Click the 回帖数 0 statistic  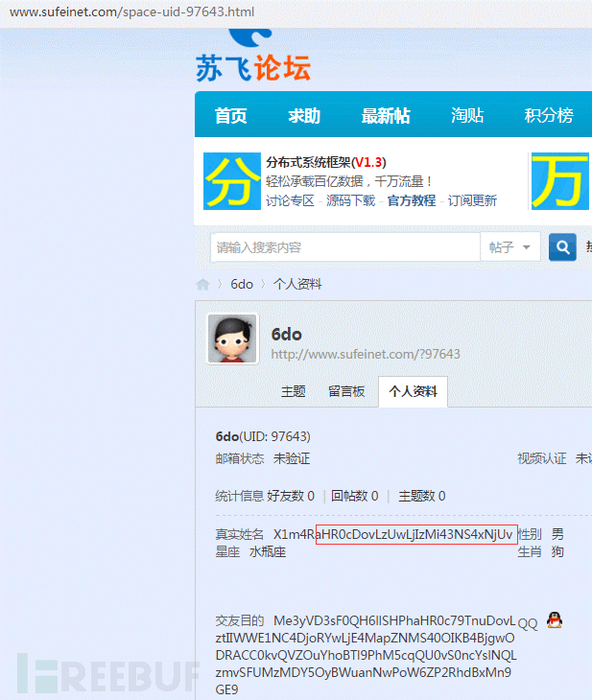(355, 496)
